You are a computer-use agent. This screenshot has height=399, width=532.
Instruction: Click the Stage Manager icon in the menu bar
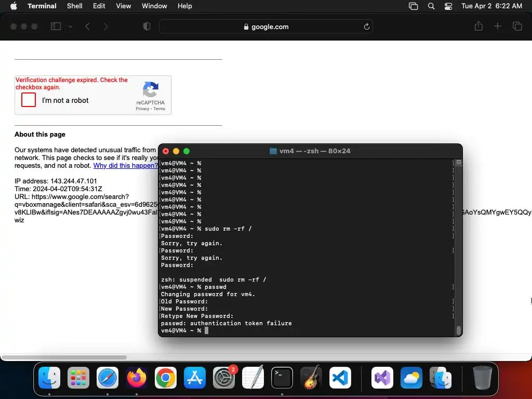413,6
